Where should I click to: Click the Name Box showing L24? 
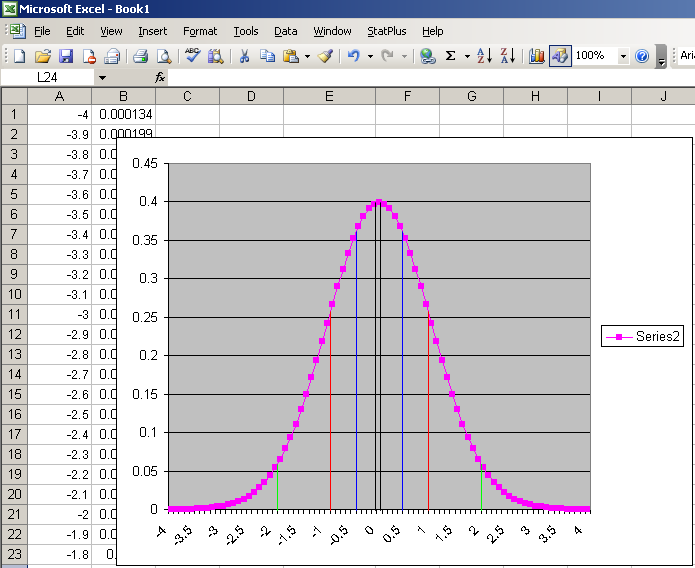click(x=47, y=78)
